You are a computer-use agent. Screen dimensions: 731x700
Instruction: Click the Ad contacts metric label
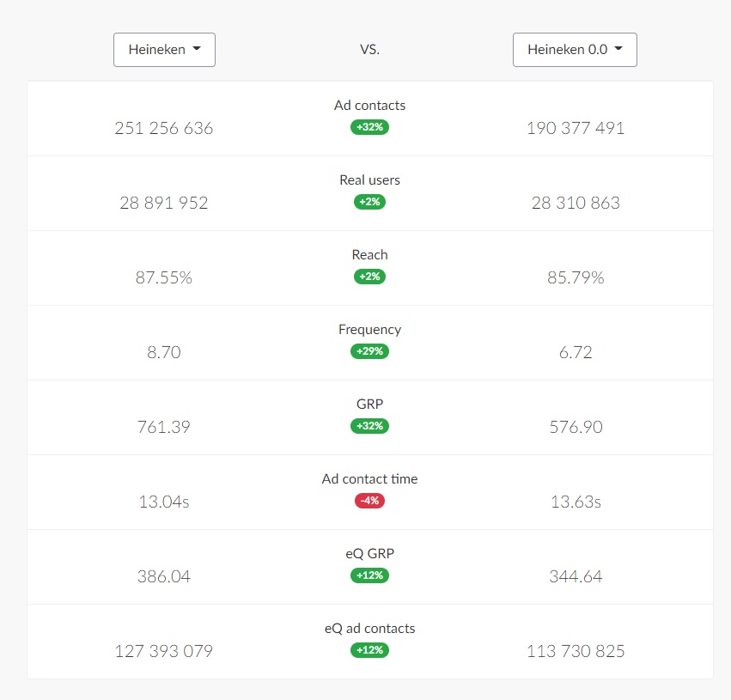point(369,106)
